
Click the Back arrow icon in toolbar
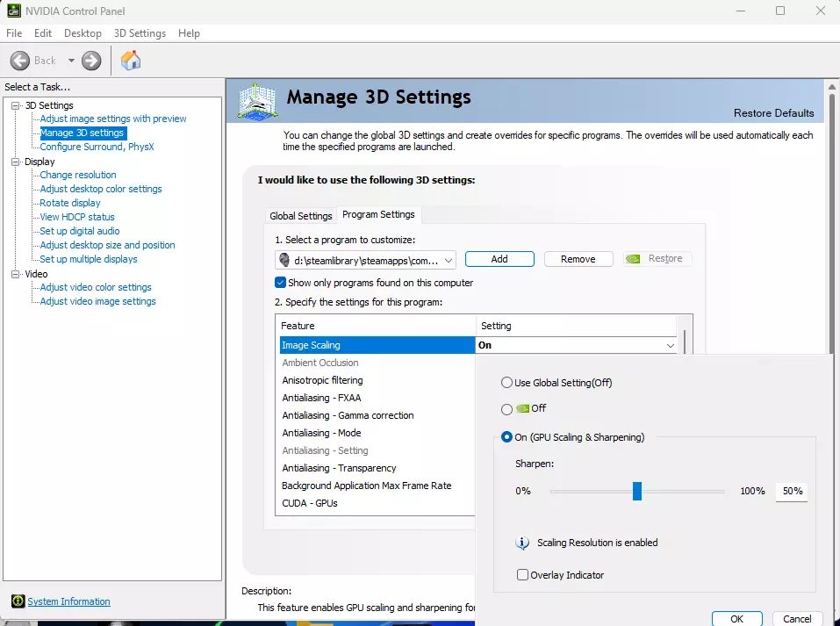coord(20,61)
